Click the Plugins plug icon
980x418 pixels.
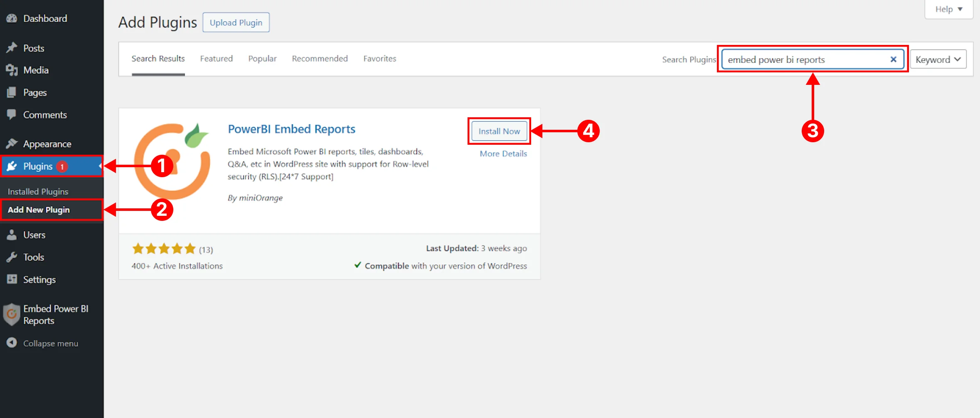pos(12,166)
